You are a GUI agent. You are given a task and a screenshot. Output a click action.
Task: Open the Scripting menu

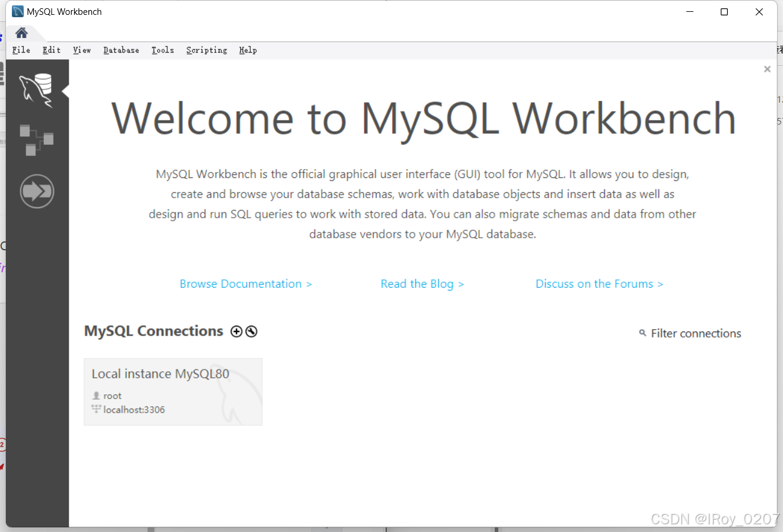click(206, 50)
